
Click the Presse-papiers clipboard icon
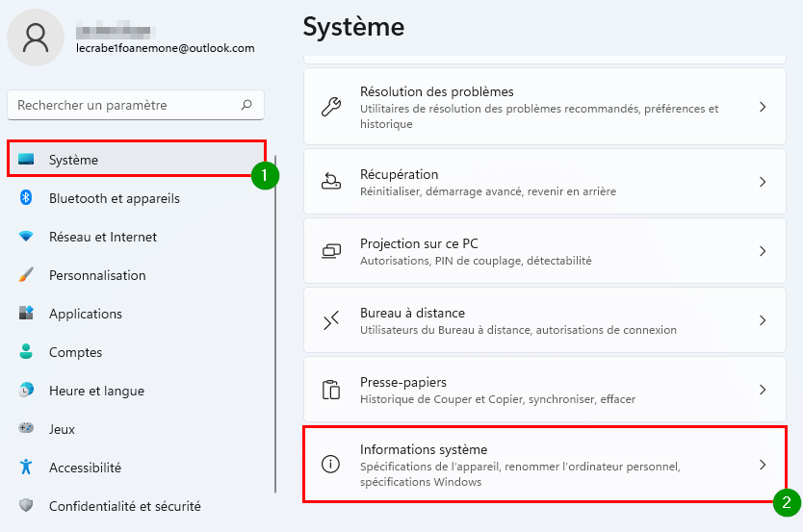[x=331, y=390]
